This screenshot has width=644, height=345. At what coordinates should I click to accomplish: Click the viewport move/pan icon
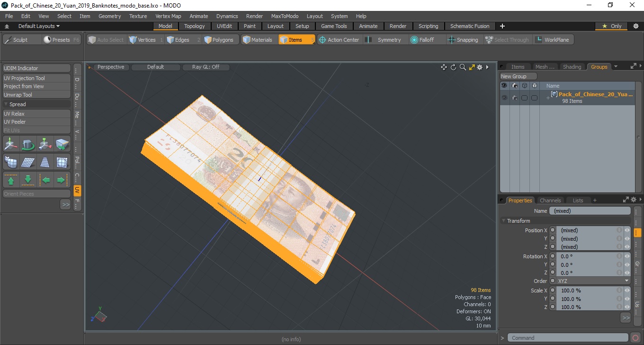[x=444, y=67]
